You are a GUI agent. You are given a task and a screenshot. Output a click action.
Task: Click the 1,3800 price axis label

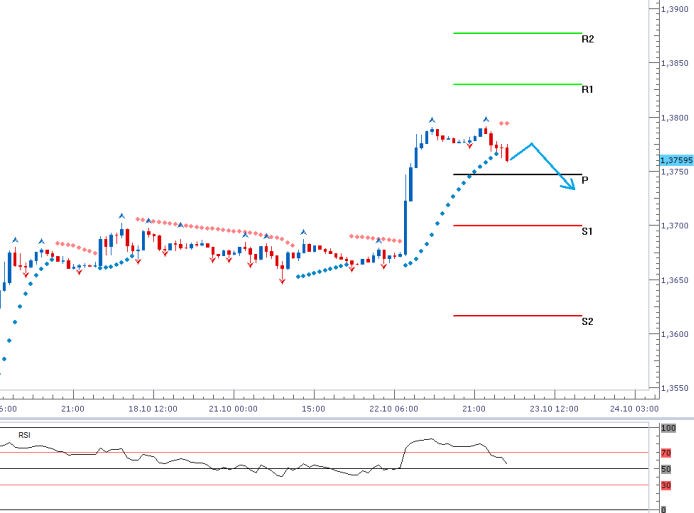(x=675, y=118)
